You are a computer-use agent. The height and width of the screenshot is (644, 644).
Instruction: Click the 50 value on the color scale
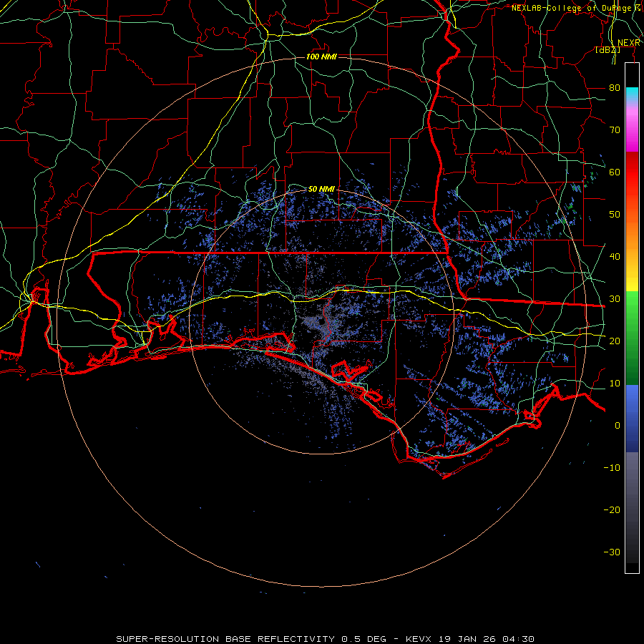(615, 215)
